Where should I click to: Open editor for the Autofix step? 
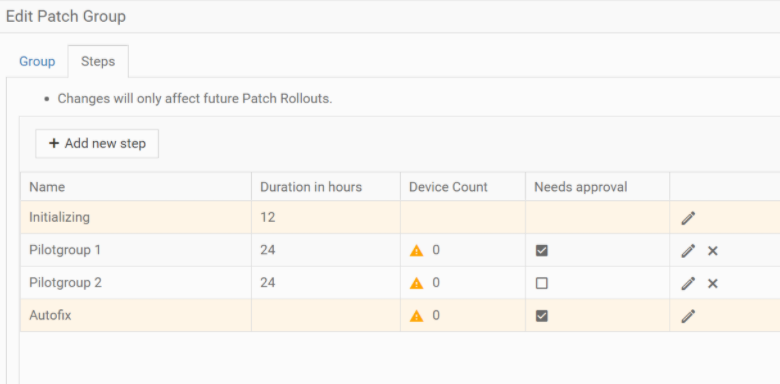(x=688, y=316)
